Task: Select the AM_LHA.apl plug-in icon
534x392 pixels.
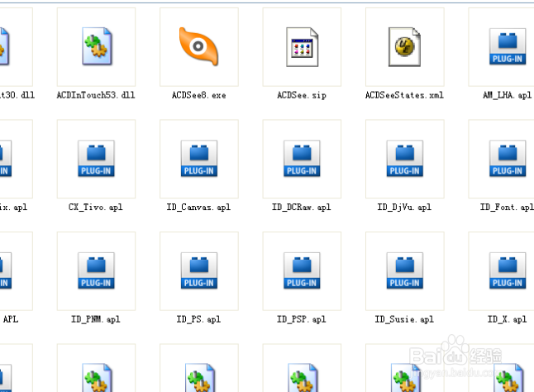Action: tap(508, 46)
